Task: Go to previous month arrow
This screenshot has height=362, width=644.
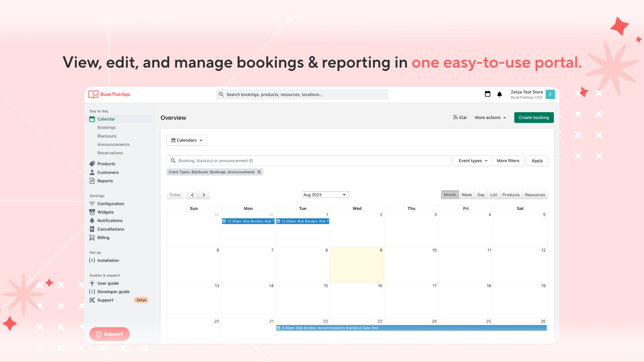Action: 192,195
